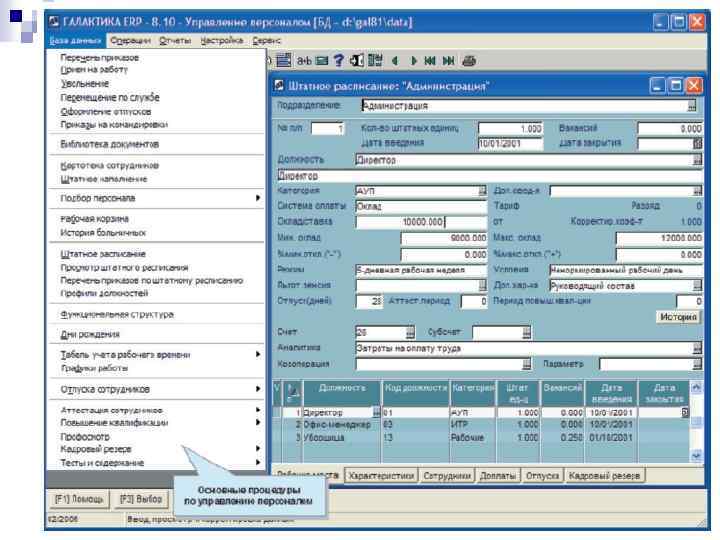
Task: Open help via blue question mark icon
Action: coord(339,61)
